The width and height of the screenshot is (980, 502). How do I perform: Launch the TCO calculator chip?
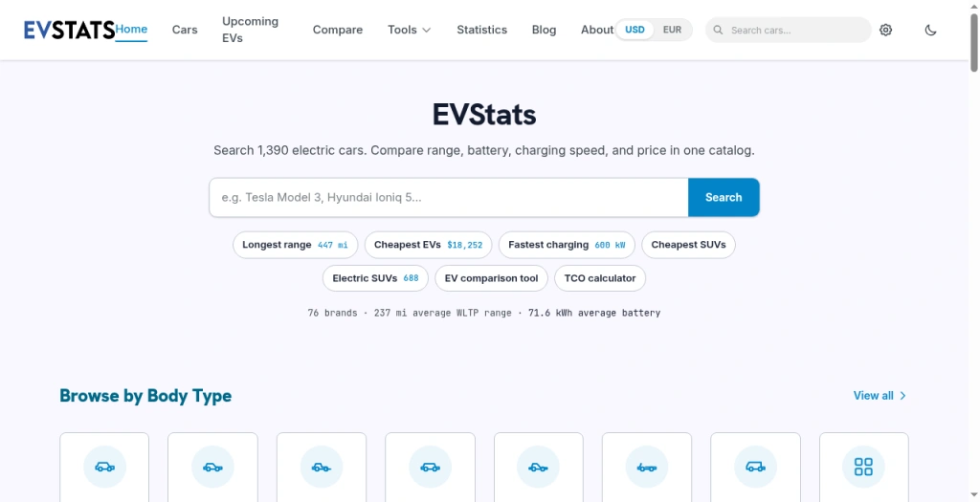(600, 278)
